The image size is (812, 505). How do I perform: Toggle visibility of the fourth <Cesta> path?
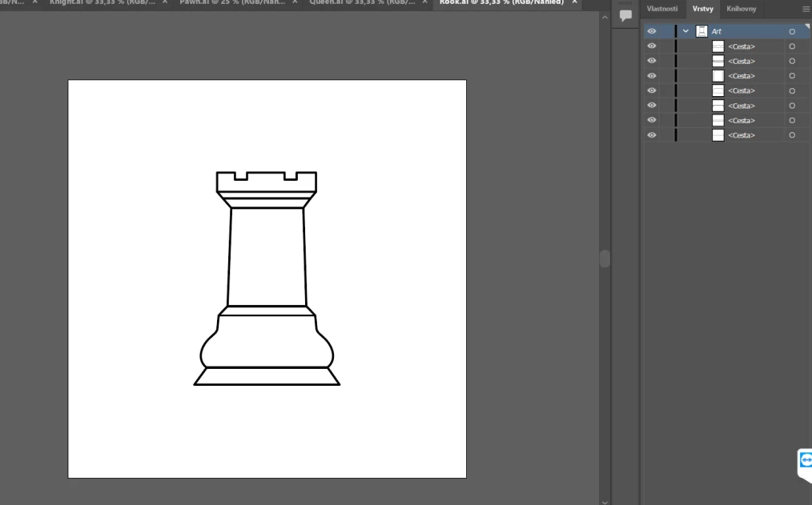(x=652, y=90)
